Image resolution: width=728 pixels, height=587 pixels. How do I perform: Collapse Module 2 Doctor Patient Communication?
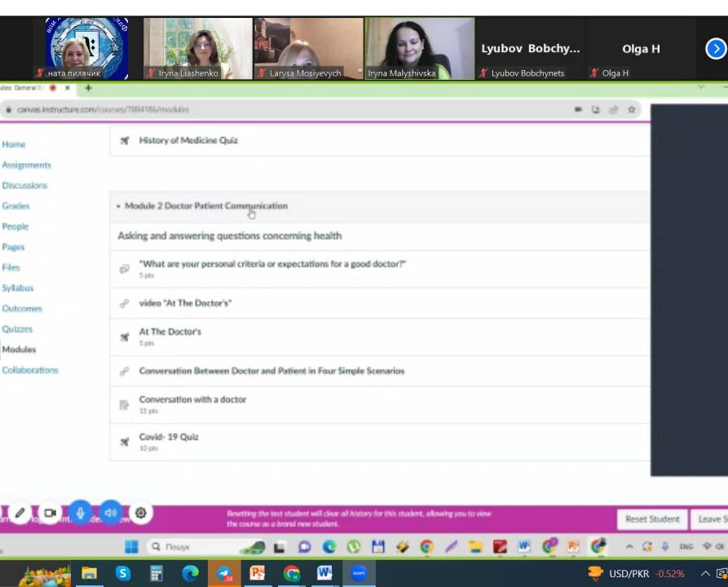(119, 206)
